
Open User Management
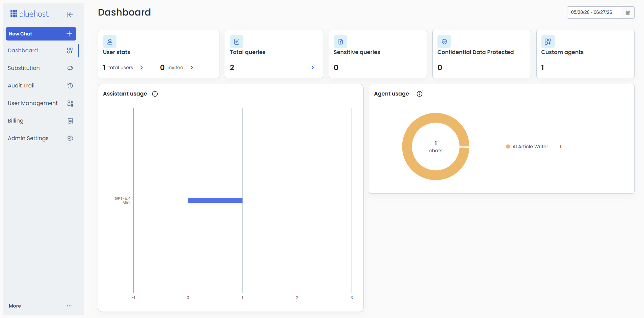(41, 103)
